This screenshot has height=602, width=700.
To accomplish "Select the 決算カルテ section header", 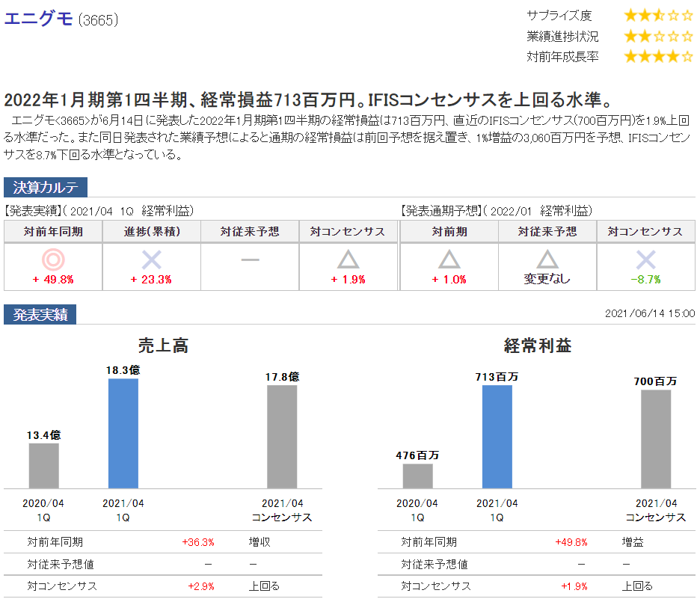I will (46, 187).
